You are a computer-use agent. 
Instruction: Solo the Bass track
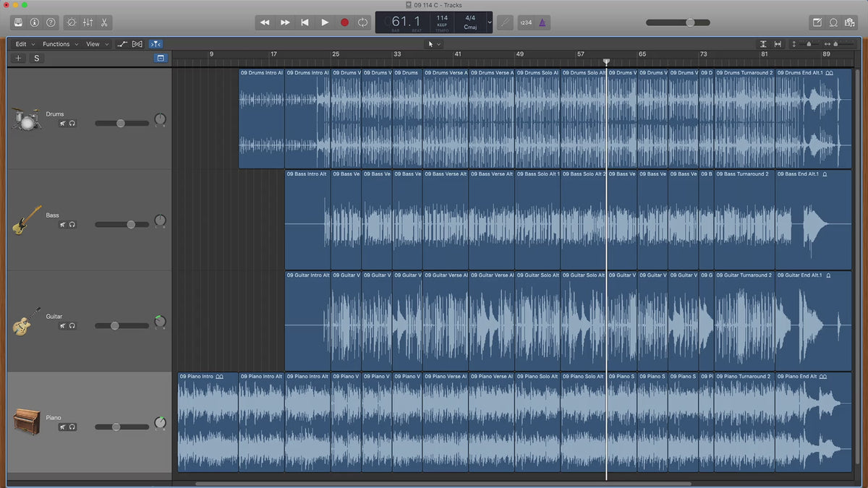(72, 225)
